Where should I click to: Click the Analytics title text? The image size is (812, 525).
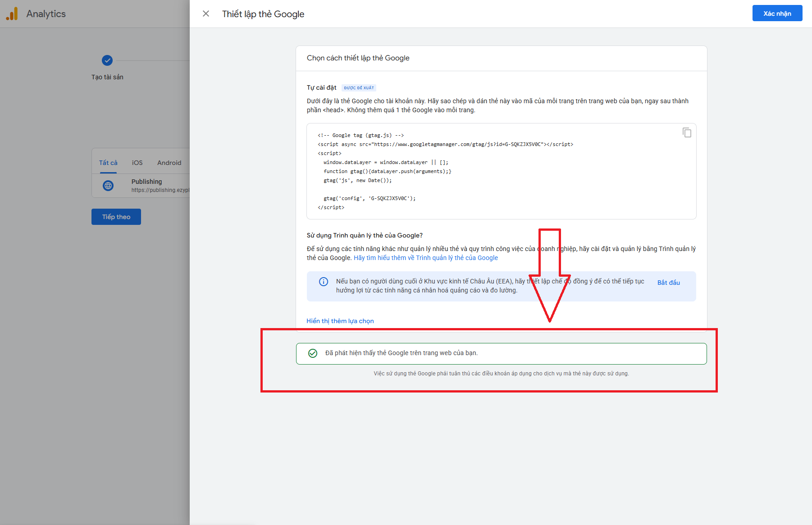click(x=46, y=14)
